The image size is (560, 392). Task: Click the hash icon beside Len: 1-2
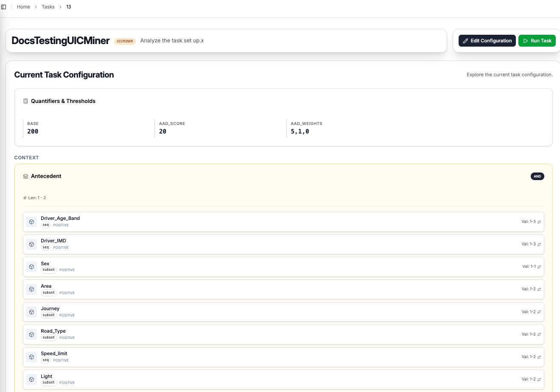point(25,197)
